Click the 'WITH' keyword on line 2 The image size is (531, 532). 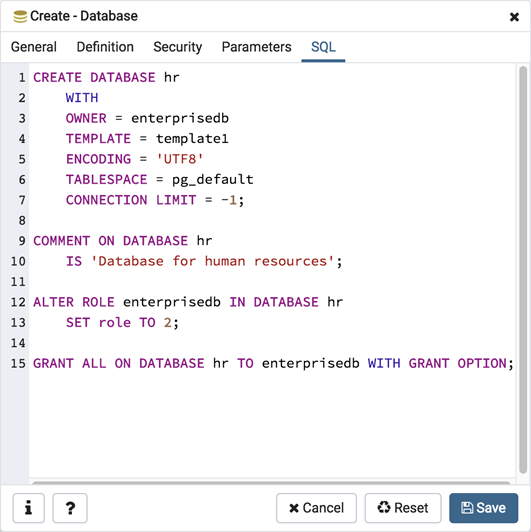pyautogui.click(x=82, y=98)
